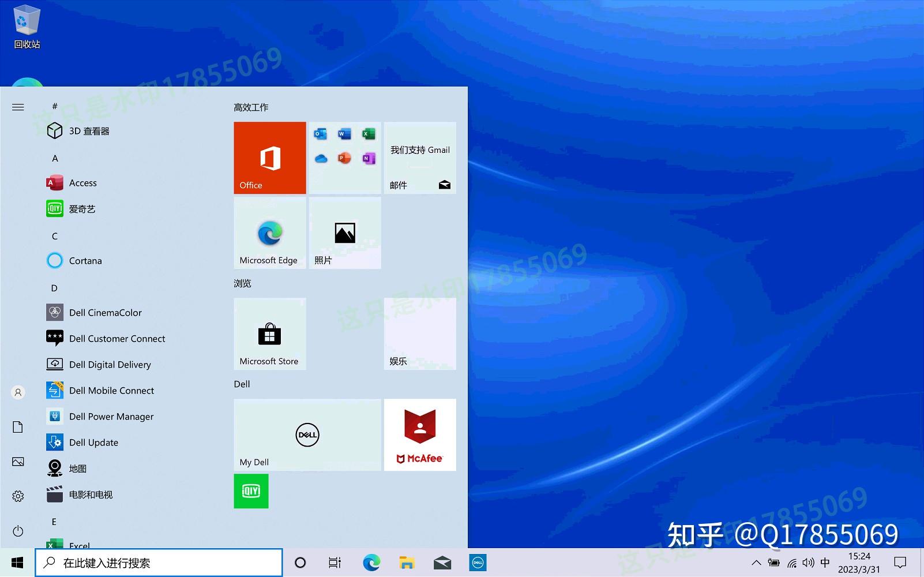The width and height of the screenshot is (924, 577).
Task: Click the power button in Start menu
Action: click(x=18, y=532)
